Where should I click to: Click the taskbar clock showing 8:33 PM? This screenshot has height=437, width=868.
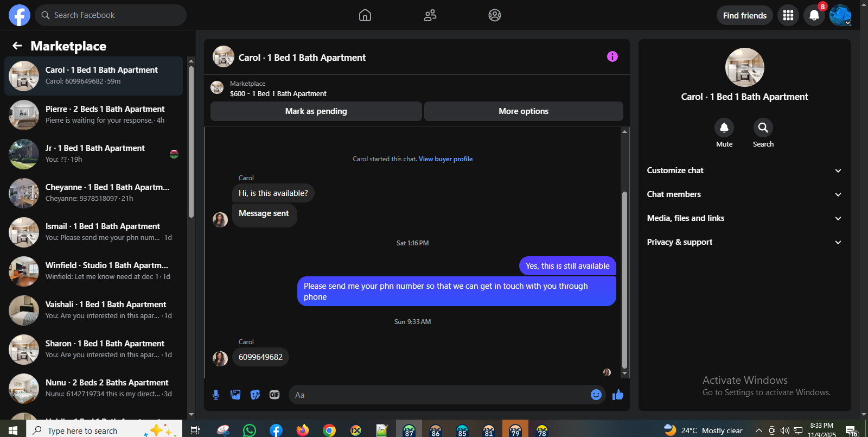pyautogui.click(x=822, y=430)
